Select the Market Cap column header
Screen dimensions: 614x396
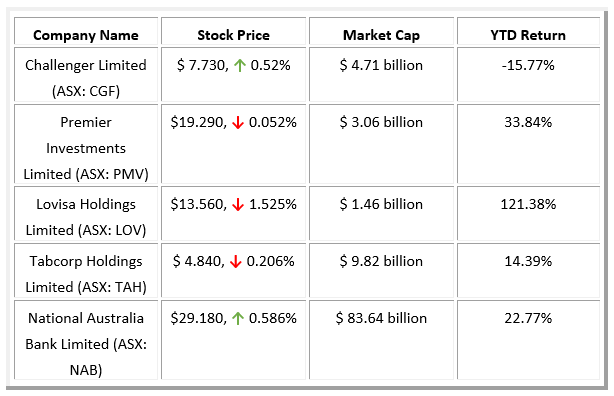pos(381,35)
